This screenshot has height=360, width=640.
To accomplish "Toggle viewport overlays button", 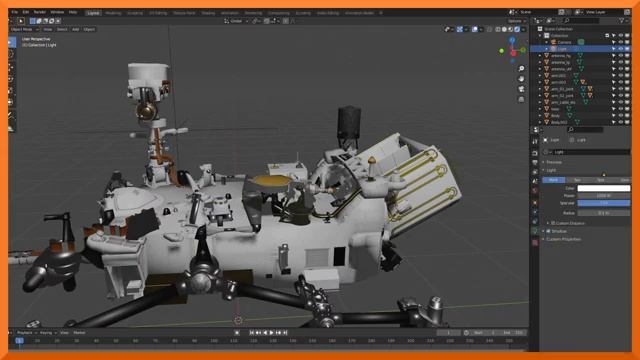I will tap(475, 29).
